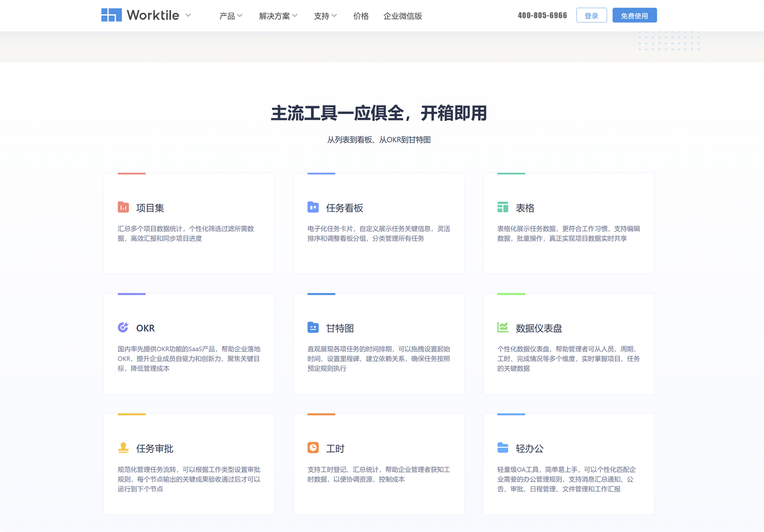Click the 数据仪表盘 dashboard chart icon

click(503, 327)
